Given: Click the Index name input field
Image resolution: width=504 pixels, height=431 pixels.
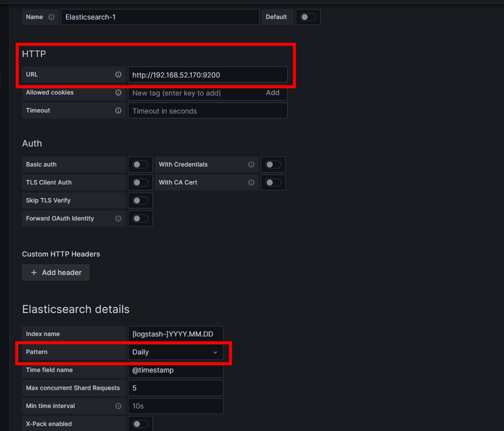Looking at the screenshot, I should [x=175, y=334].
